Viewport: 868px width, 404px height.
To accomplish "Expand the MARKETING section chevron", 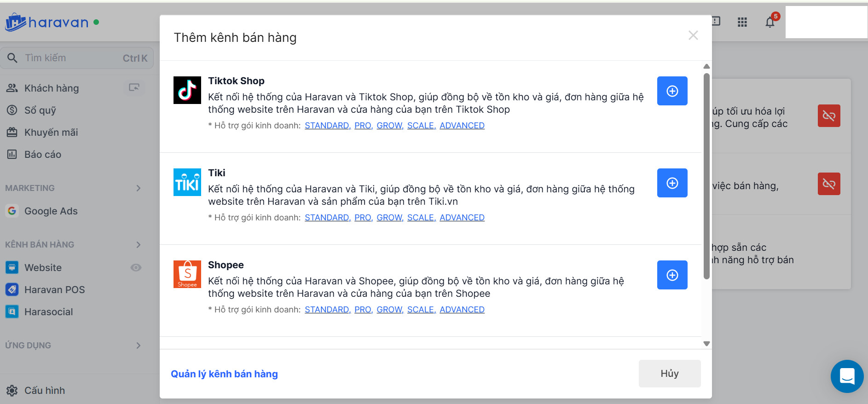I will tap(139, 188).
